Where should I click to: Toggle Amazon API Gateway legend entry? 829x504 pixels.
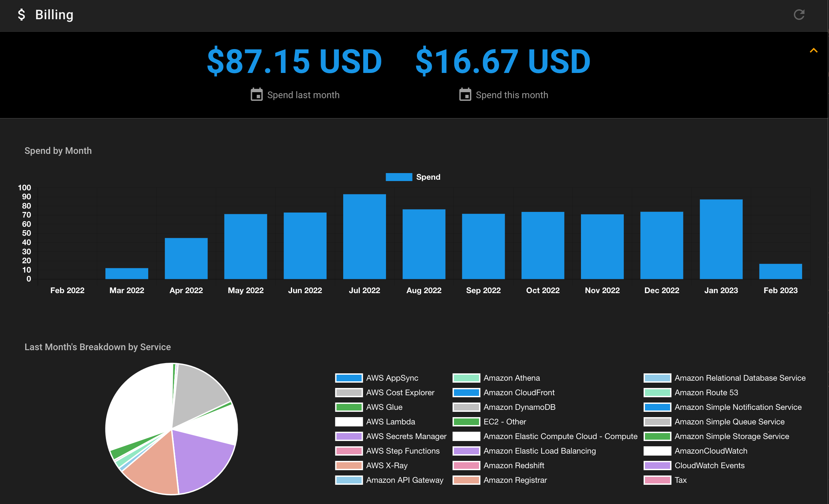[x=389, y=480]
